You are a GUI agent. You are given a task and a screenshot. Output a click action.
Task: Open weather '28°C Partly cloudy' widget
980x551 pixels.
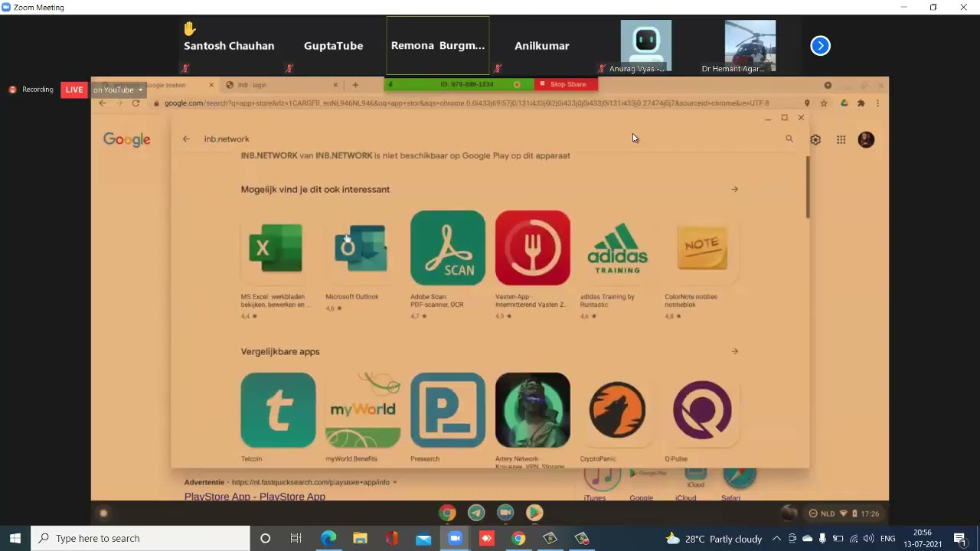tap(714, 539)
